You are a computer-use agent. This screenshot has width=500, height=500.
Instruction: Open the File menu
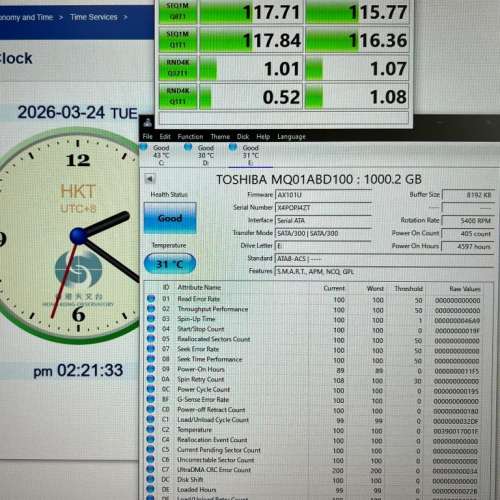147,136
